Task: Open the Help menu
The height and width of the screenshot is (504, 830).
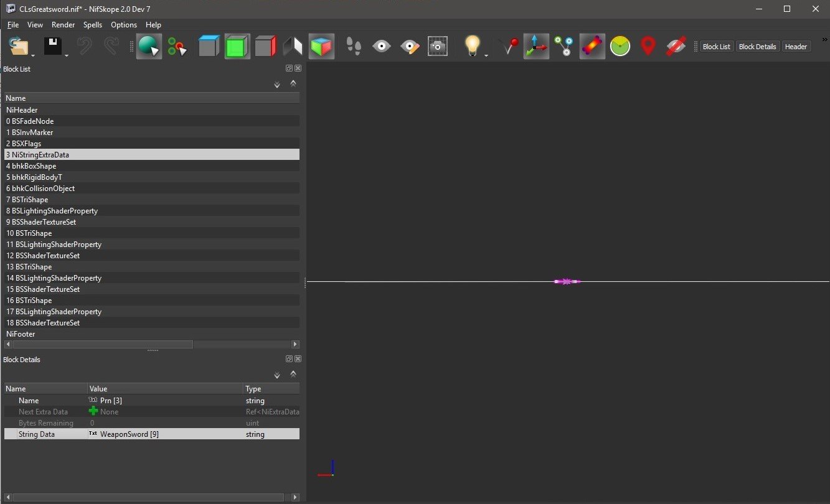Action: click(x=153, y=25)
